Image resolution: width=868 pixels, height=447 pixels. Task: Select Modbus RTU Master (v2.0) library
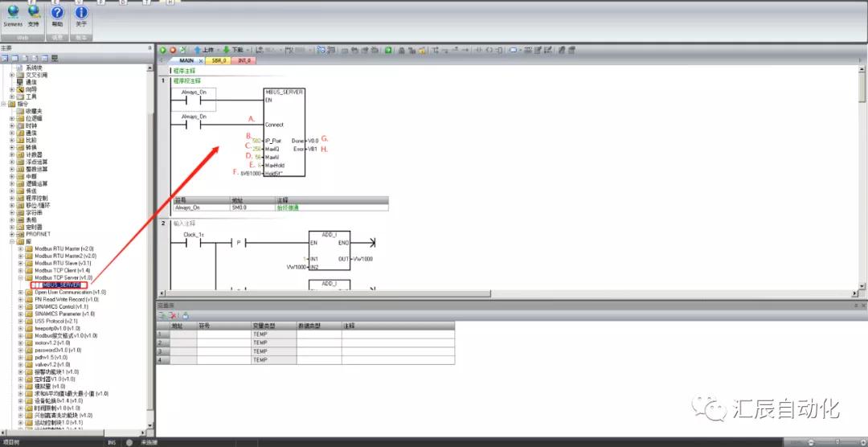tap(64, 248)
